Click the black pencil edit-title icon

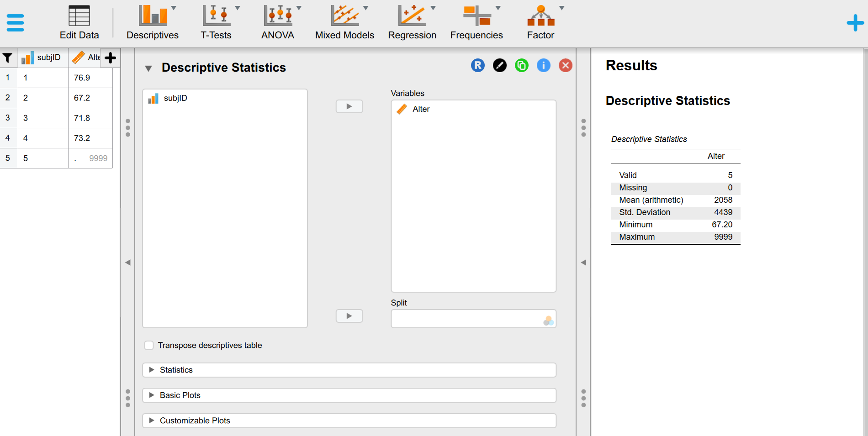point(500,65)
